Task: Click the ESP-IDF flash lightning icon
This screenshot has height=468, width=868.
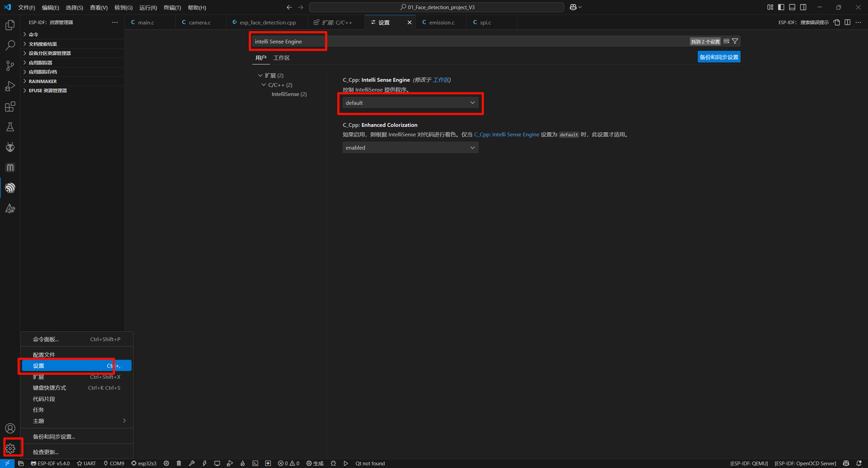Action: 204,463
